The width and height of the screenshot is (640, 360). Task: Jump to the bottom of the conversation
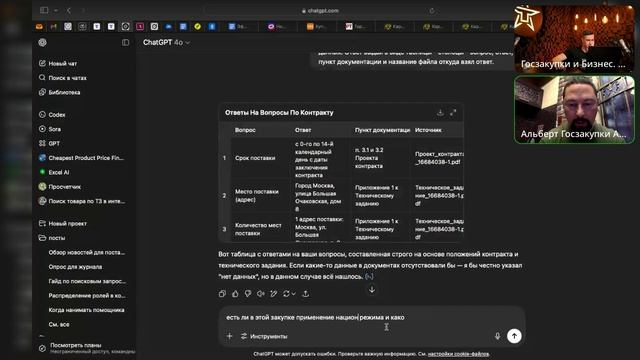coord(372,290)
